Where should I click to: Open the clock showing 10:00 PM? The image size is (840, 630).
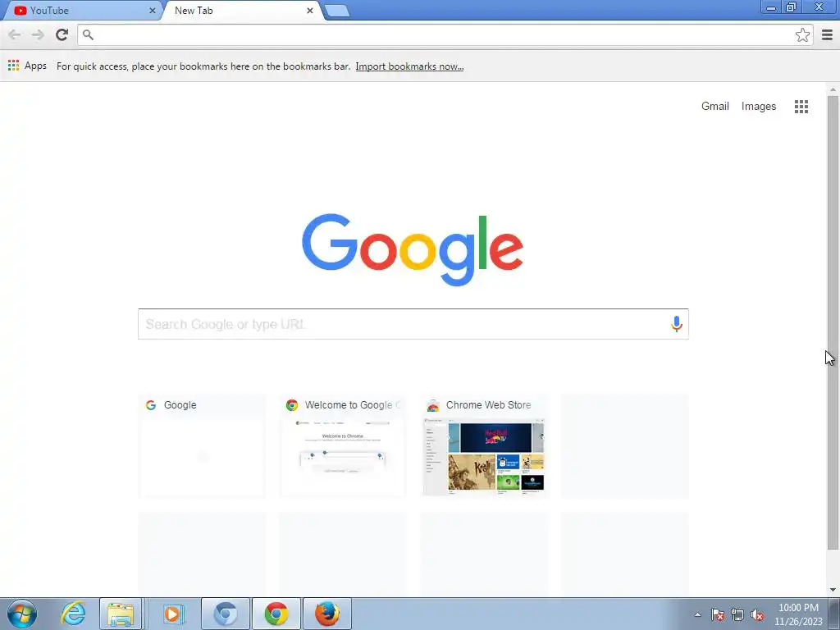797,614
